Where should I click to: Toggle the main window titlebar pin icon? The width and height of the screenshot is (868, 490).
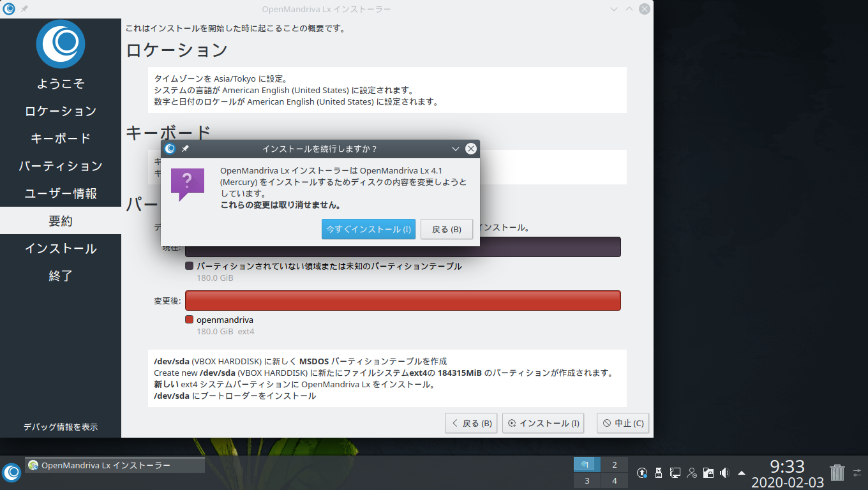(x=24, y=9)
